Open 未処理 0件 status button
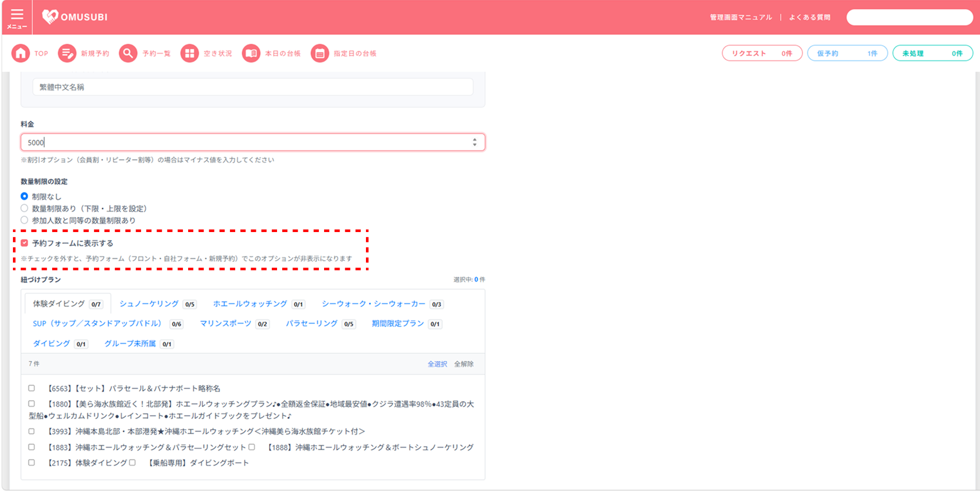980x492 pixels. pos(932,53)
